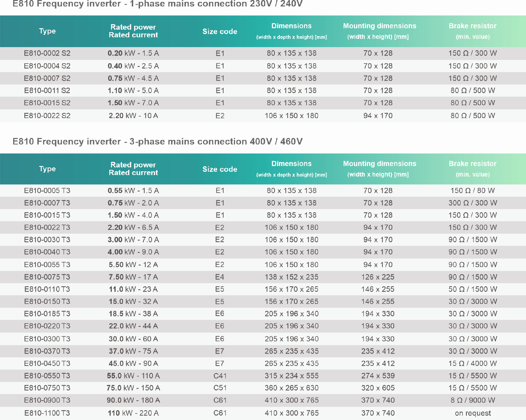
Task: Select the E810-0370 T3 type cell
Action: pos(47,351)
